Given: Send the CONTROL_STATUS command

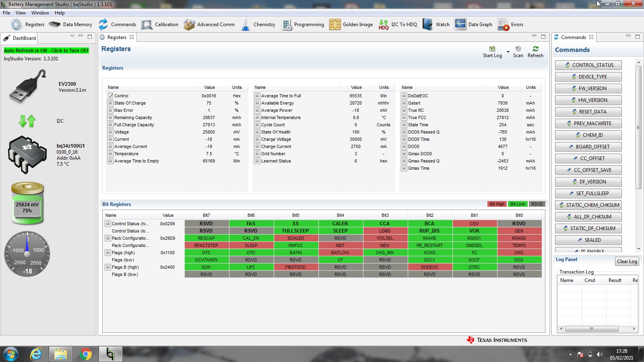Looking at the screenshot, I should 588,65.
